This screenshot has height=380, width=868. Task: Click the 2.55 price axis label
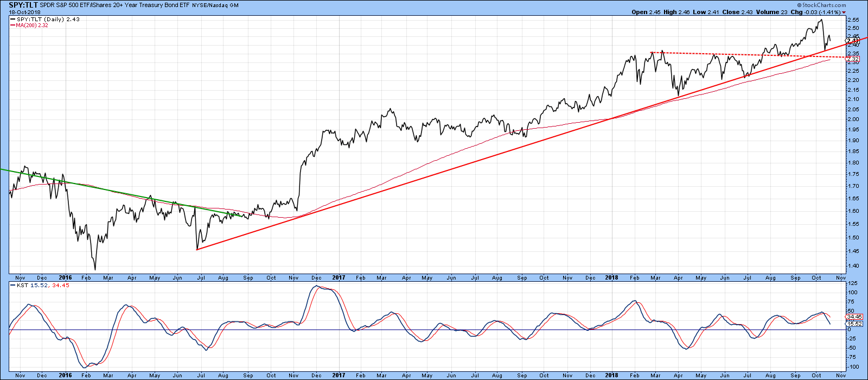pos(852,19)
